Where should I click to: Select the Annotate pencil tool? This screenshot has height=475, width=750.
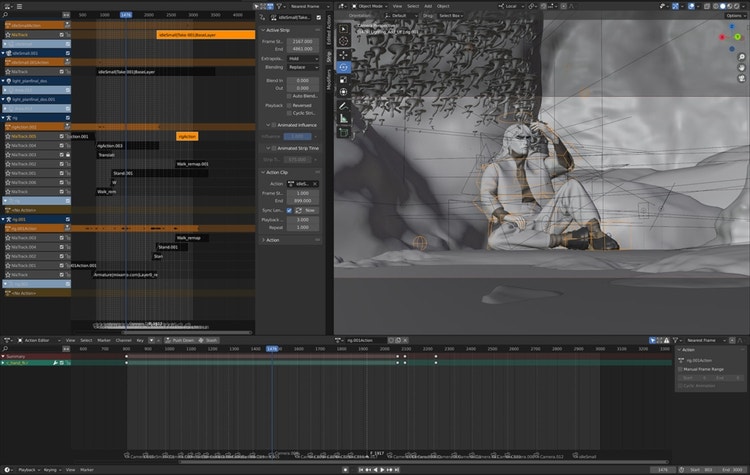tap(344, 105)
